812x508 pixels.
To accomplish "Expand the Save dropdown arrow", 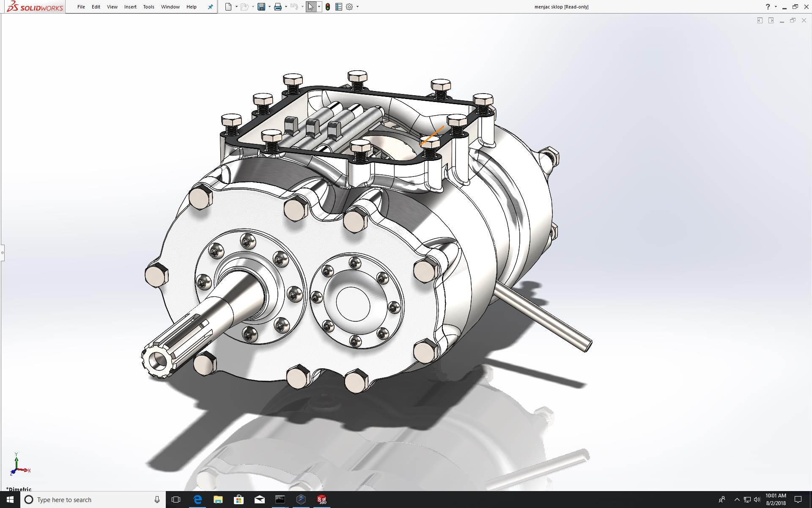I will click(x=269, y=7).
